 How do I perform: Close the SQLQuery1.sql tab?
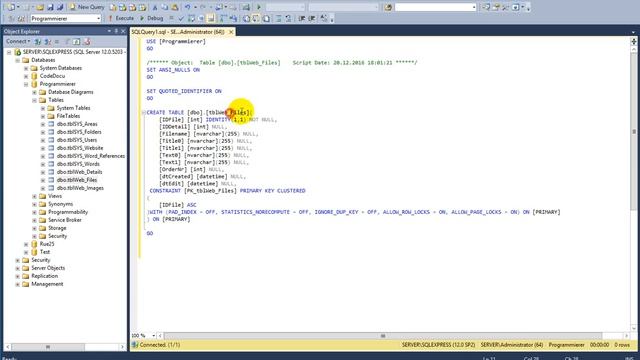click(231, 32)
